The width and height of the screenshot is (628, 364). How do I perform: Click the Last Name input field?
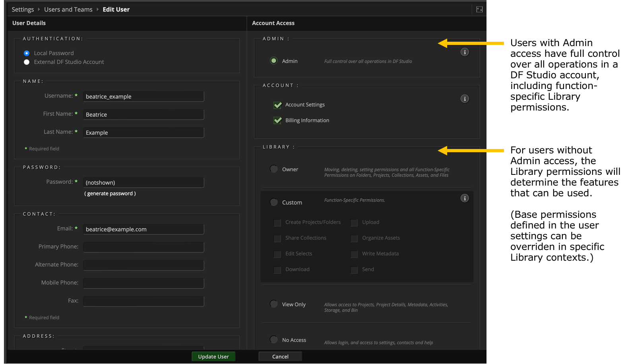pos(143,132)
